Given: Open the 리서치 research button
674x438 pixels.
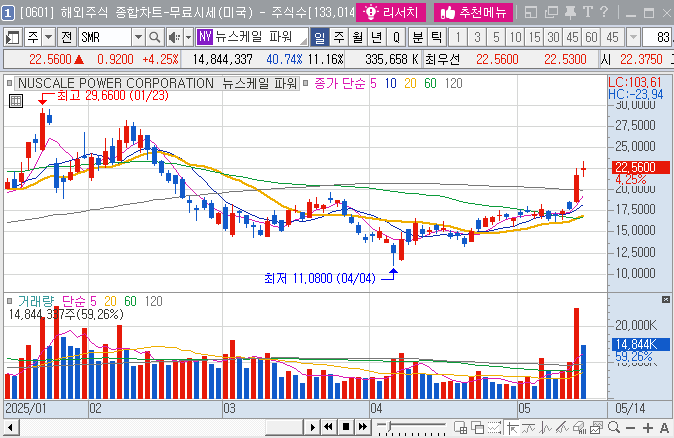Looking at the screenshot, I should 391,12.
